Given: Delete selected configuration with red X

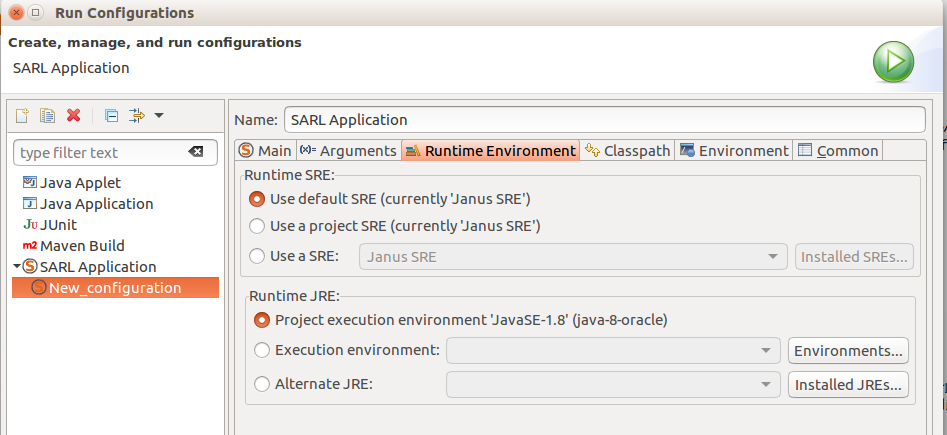Looking at the screenshot, I should pos(74,115).
